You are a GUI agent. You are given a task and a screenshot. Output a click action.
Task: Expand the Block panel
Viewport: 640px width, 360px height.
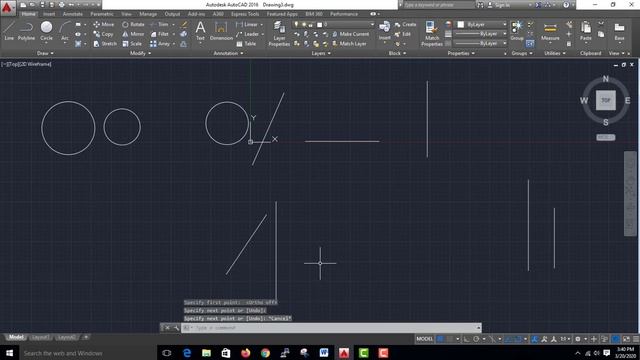tap(397, 53)
